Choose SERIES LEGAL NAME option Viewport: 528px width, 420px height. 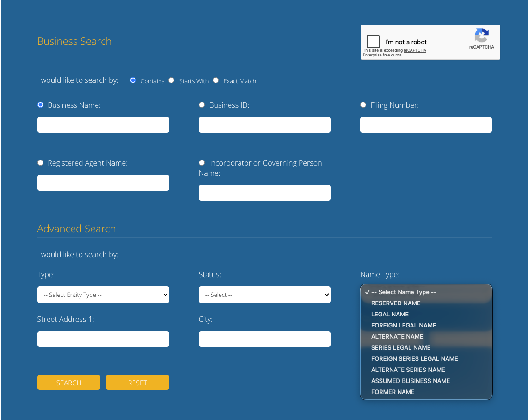point(426,347)
